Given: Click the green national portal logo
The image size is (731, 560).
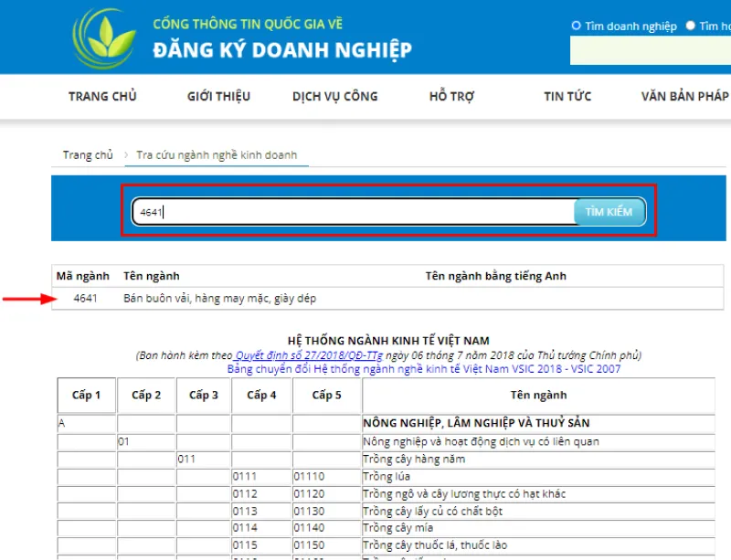Looking at the screenshot, I should click(103, 37).
